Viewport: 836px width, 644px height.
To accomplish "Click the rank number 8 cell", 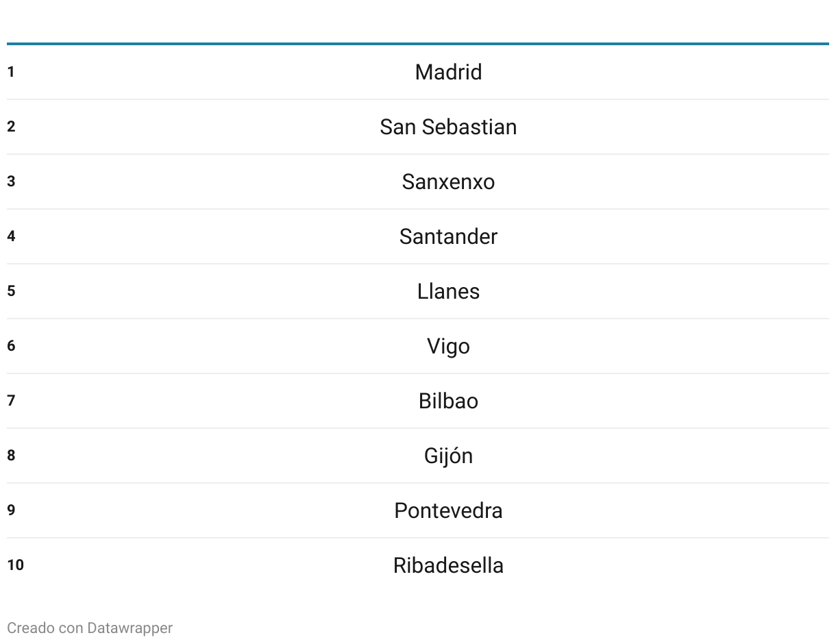I will pyautogui.click(x=11, y=456).
